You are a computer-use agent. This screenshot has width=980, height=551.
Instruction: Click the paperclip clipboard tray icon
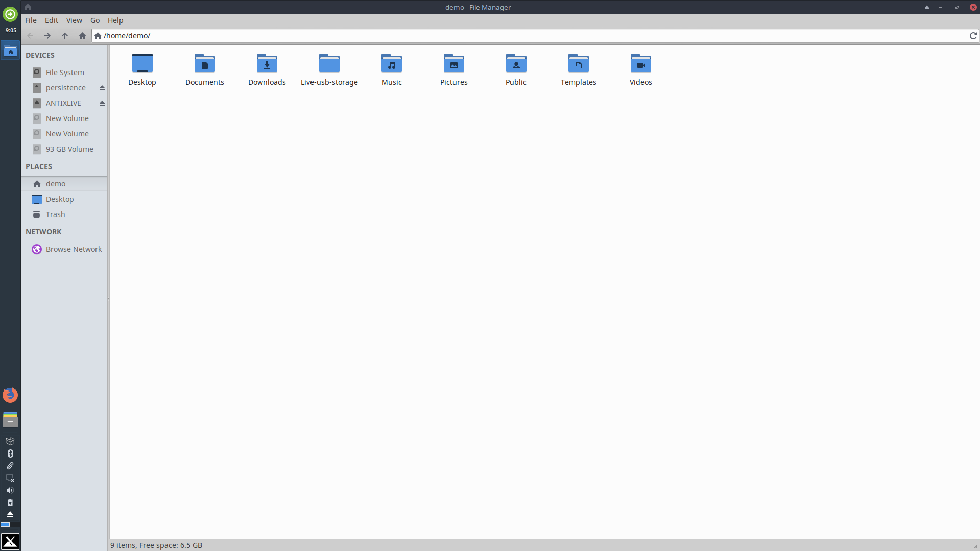coord(10,466)
